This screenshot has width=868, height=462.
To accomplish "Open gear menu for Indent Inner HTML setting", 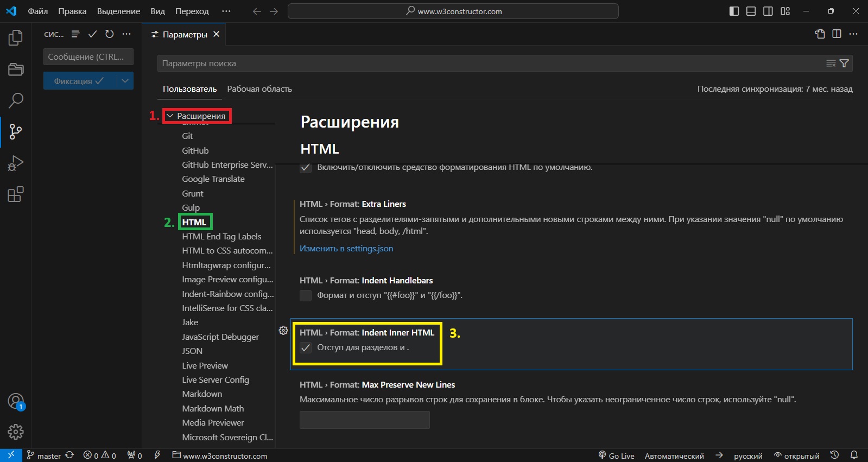I will (x=283, y=330).
